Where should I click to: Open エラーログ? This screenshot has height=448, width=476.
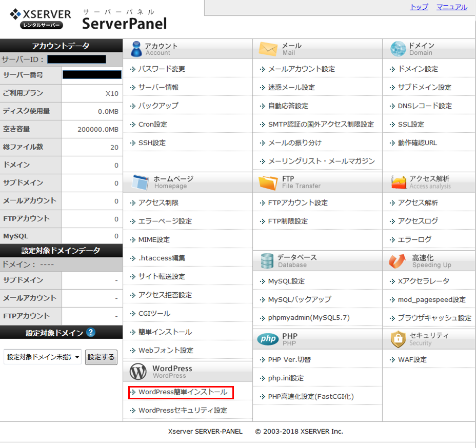pyautogui.click(x=414, y=239)
